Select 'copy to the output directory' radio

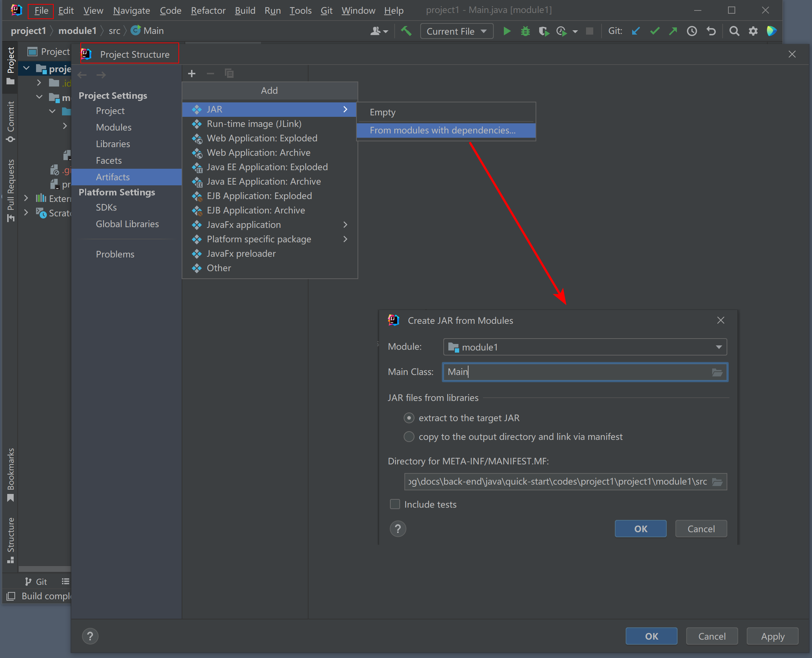point(409,437)
